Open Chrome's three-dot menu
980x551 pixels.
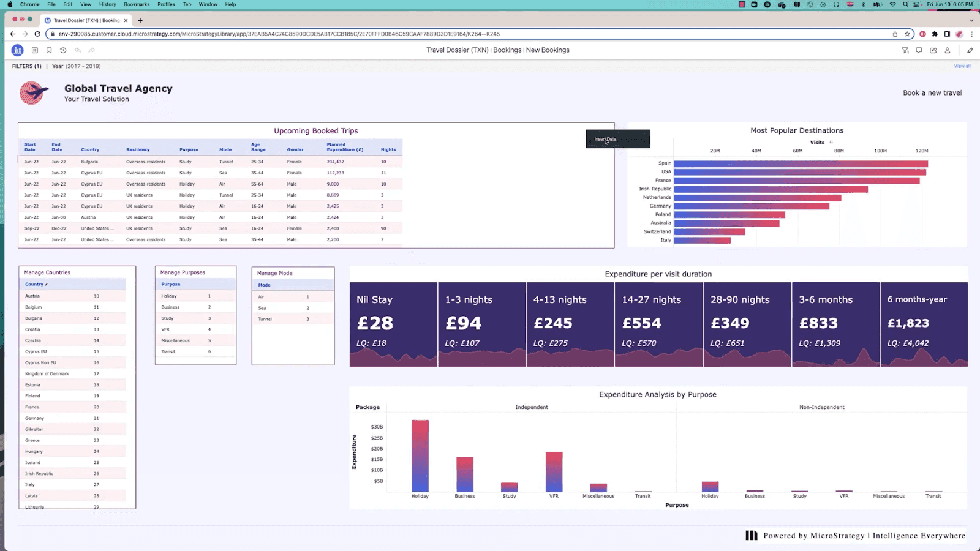(973, 34)
